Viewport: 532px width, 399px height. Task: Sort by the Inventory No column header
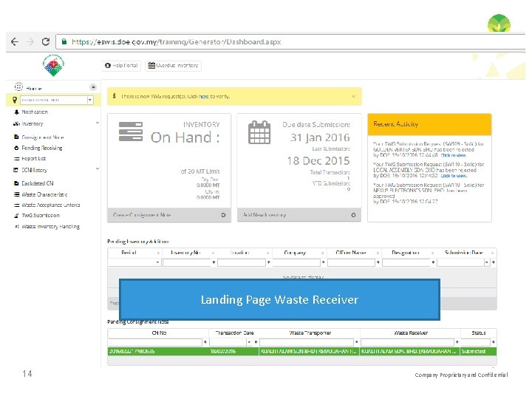pyautogui.click(x=189, y=253)
